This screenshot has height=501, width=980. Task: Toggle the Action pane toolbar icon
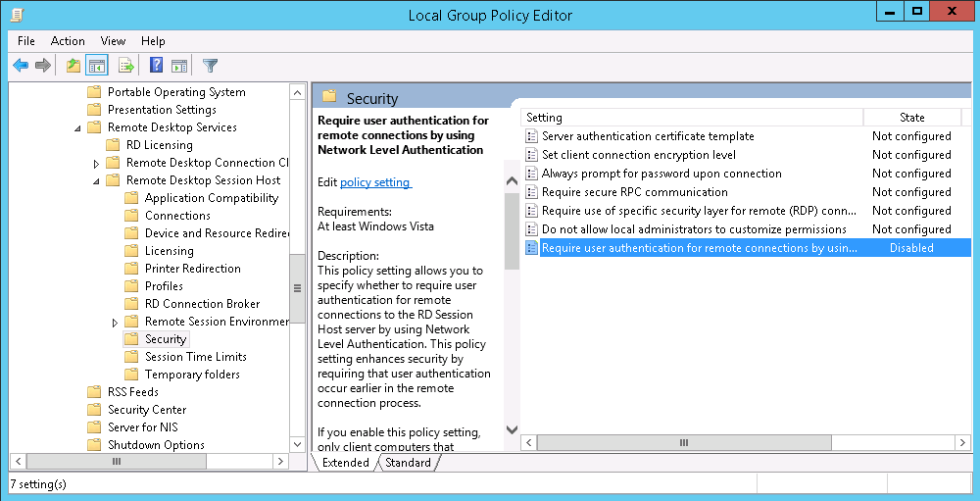[x=180, y=65]
